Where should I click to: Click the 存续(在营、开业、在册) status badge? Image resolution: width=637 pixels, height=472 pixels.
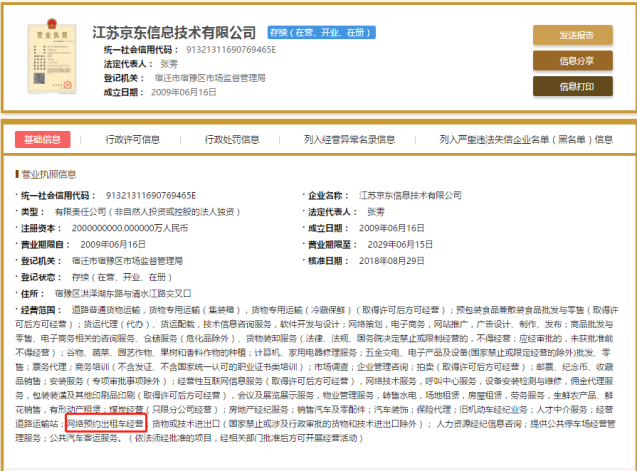321,32
